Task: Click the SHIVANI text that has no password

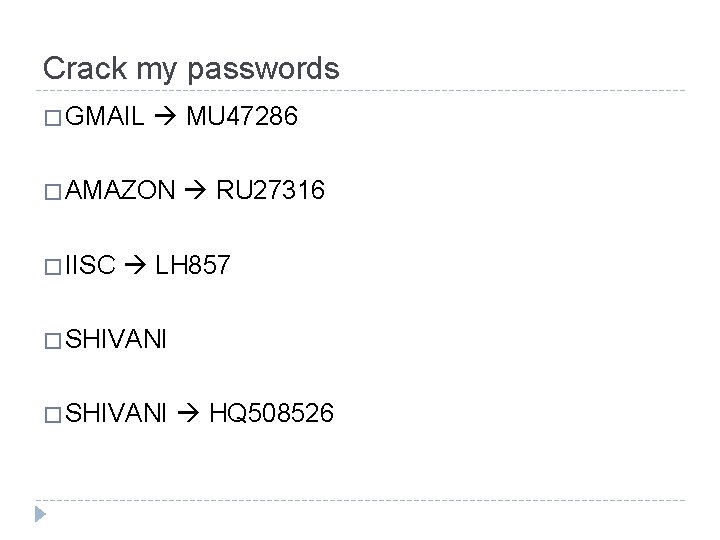Action: pyautogui.click(x=116, y=339)
